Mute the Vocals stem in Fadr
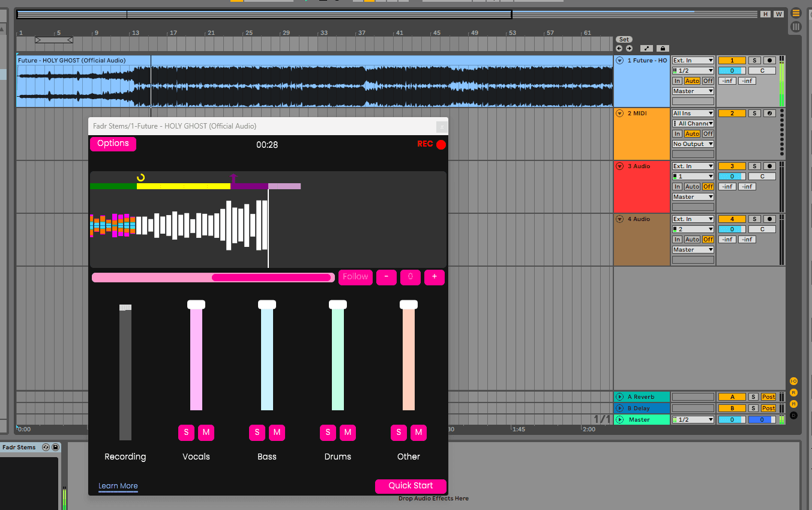812x510 pixels. pos(206,433)
